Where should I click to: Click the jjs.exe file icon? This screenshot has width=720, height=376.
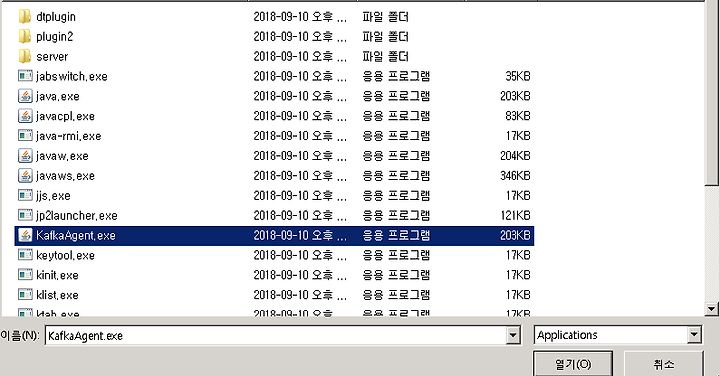coord(25,196)
